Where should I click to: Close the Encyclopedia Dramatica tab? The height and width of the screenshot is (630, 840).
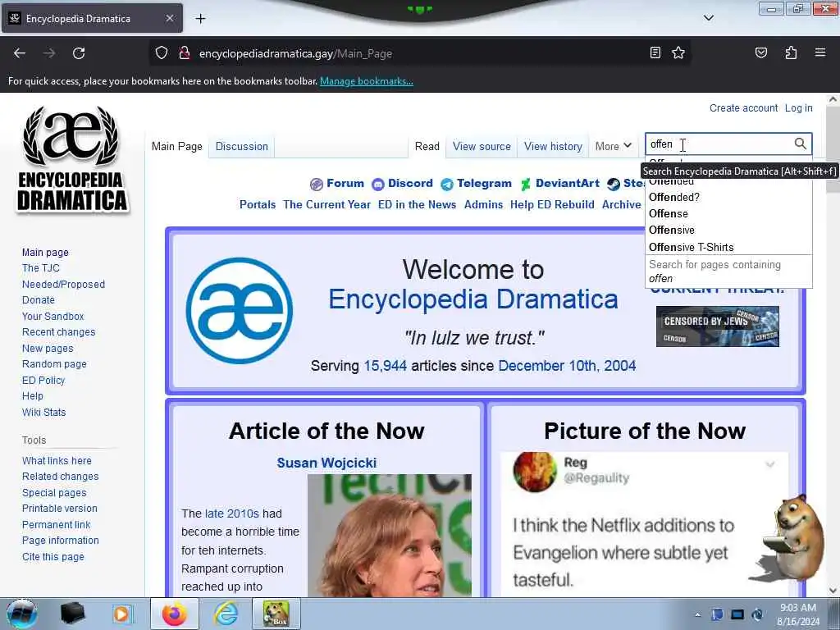[169, 19]
